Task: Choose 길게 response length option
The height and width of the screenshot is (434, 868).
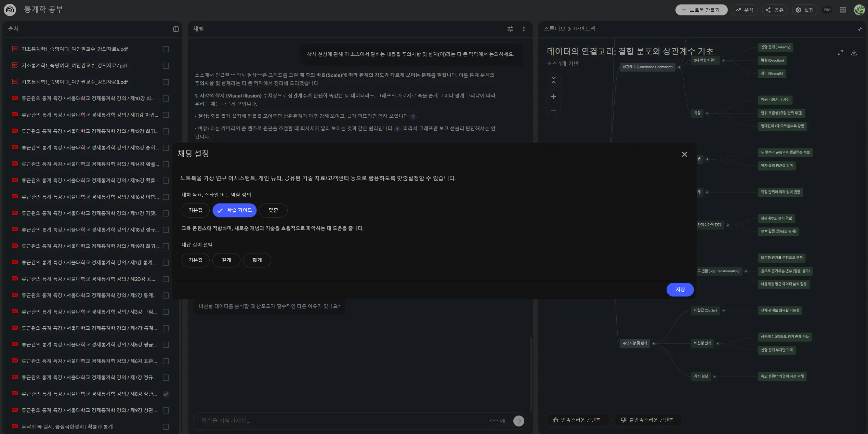Action: [x=226, y=260]
